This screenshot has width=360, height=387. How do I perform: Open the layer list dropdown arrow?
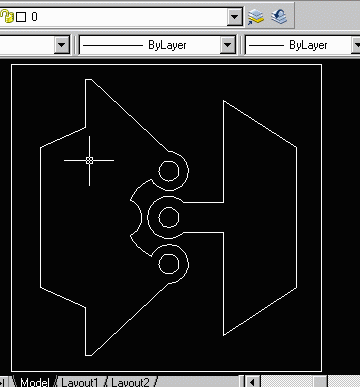point(235,17)
